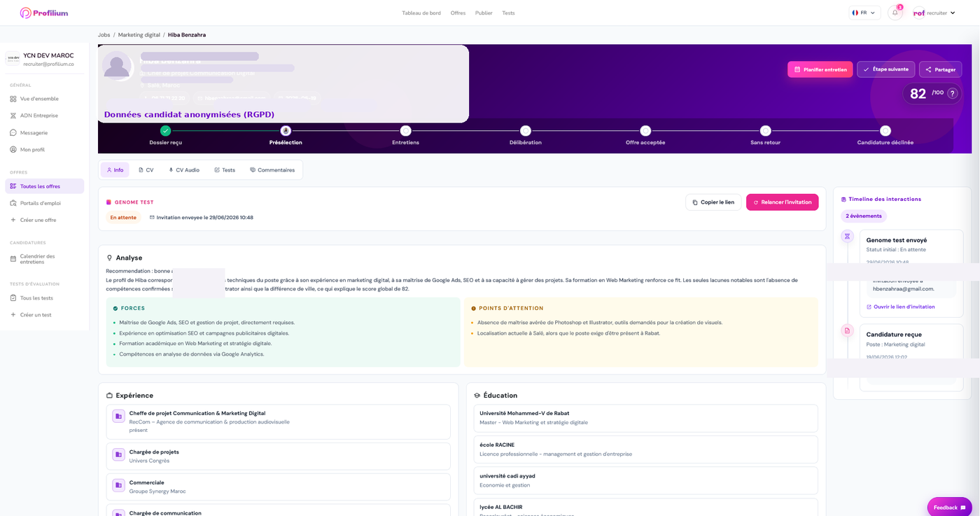Switch to the CV Audio tab
The width and height of the screenshot is (980, 516).
[184, 170]
